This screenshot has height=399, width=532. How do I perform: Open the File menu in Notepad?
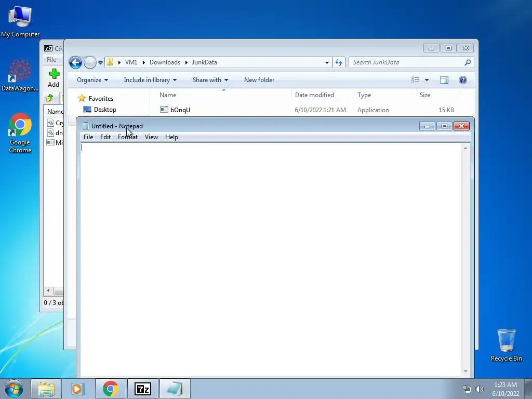coord(88,137)
